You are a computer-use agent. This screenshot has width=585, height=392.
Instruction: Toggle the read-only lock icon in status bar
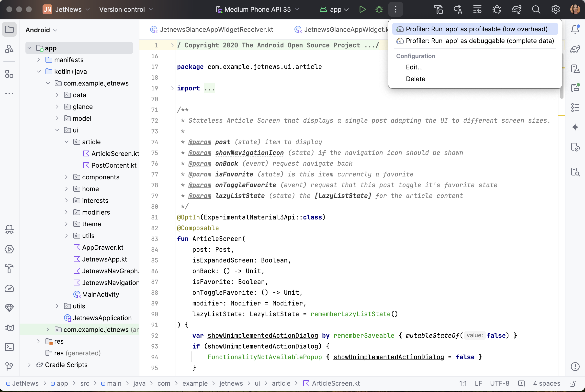coord(573,383)
